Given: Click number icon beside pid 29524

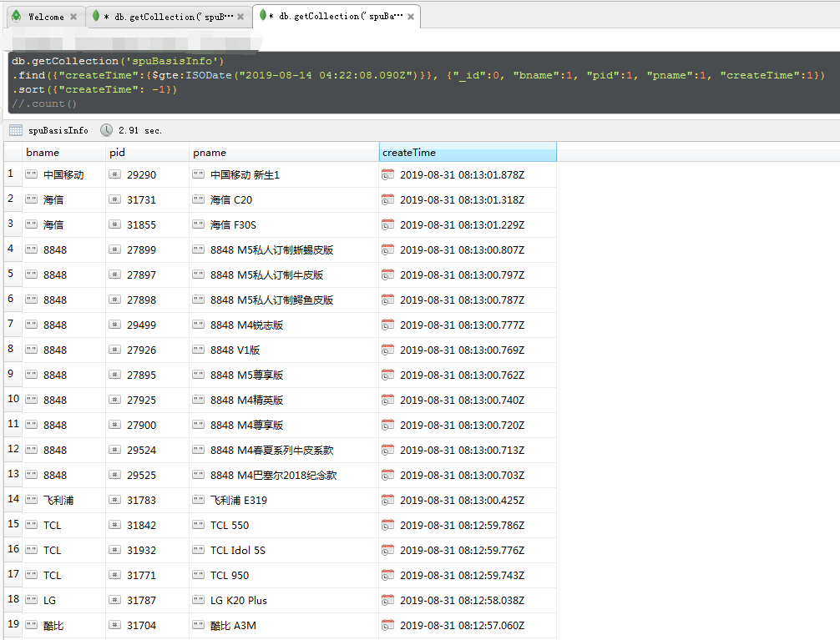Looking at the screenshot, I should tap(114, 450).
